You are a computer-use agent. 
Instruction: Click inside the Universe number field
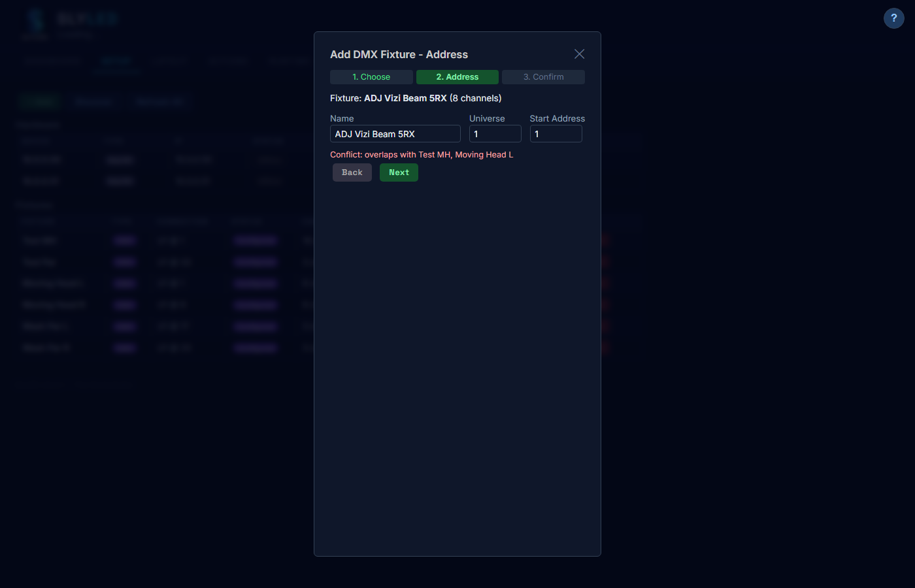point(495,133)
